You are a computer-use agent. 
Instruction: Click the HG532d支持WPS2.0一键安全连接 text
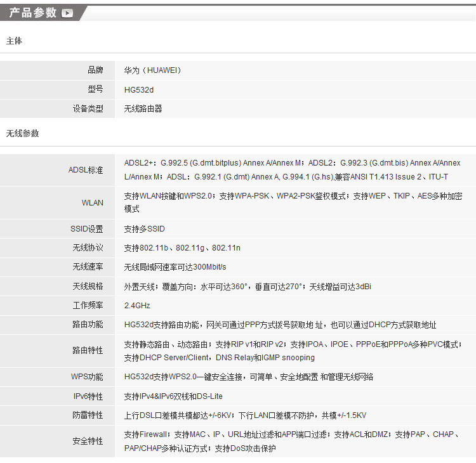(249, 377)
